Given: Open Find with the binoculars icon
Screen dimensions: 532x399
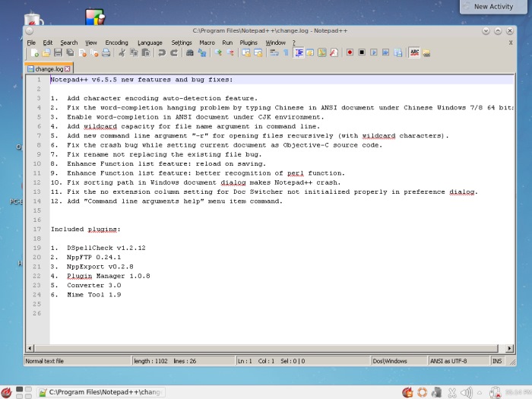Looking at the screenshot, I should (x=190, y=52).
